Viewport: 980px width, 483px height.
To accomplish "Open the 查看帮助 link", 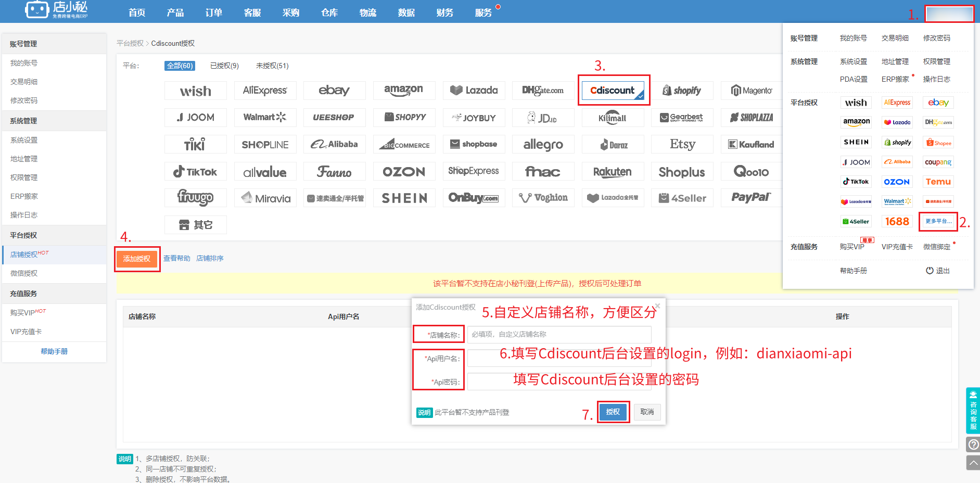I will [177, 258].
